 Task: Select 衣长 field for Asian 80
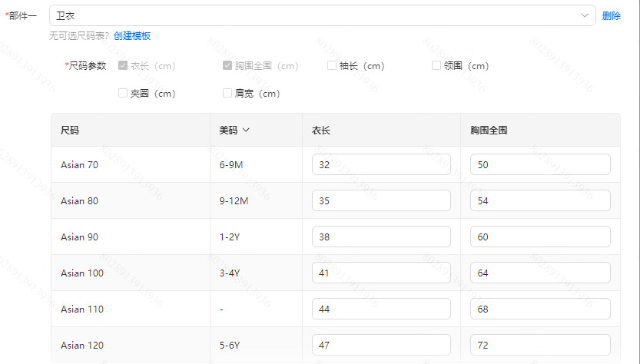(381, 200)
